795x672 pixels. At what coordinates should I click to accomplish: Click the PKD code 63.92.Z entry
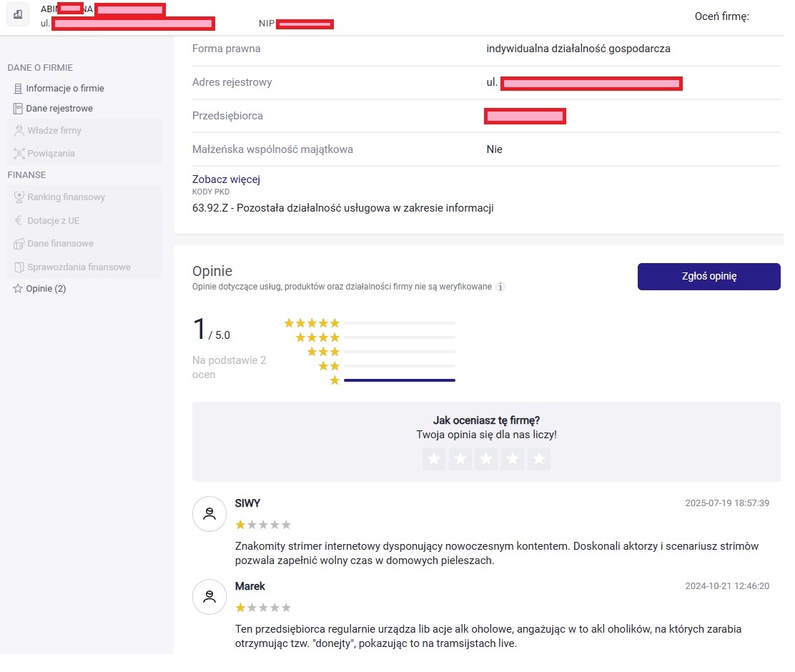click(342, 208)
